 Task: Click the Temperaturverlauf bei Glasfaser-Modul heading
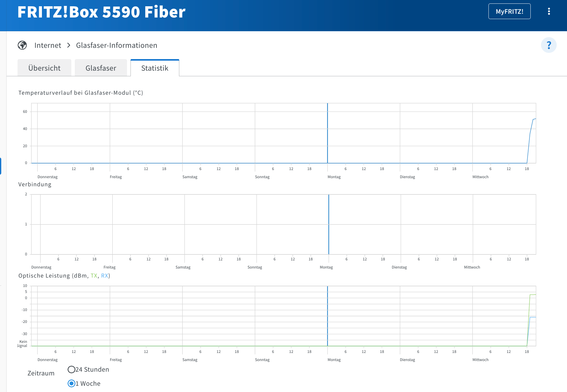coord(81,93)
